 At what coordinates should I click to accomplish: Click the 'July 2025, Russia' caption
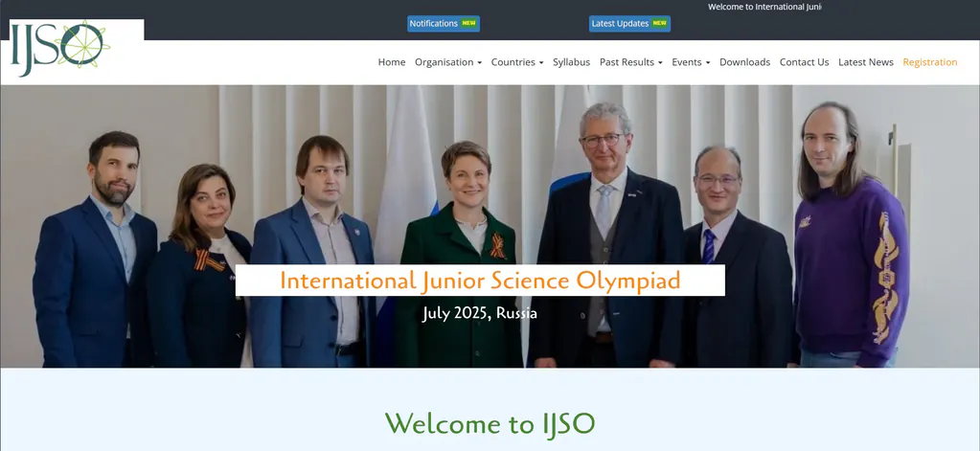pos(479,313)
